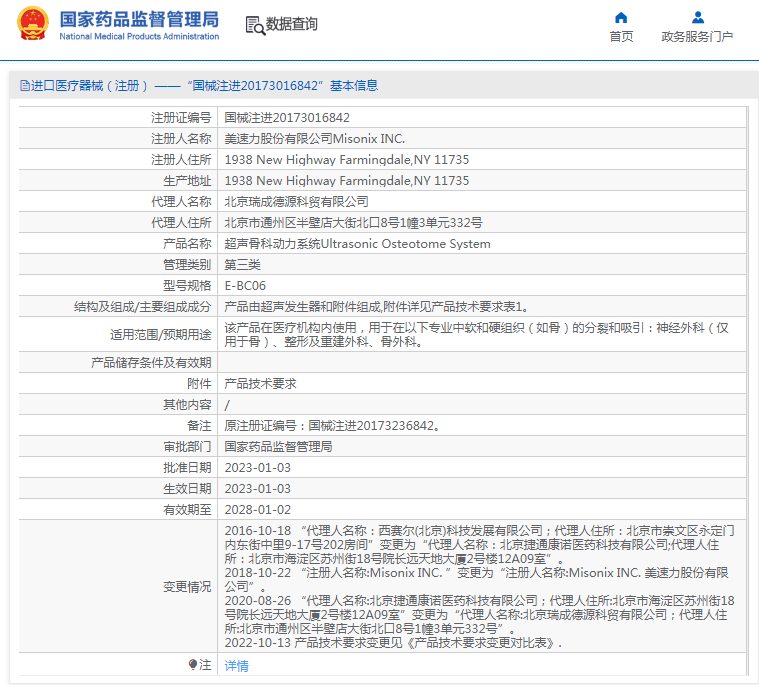Click the 其他内容 slash value
The image size is (759, 685).
[227, 405]
